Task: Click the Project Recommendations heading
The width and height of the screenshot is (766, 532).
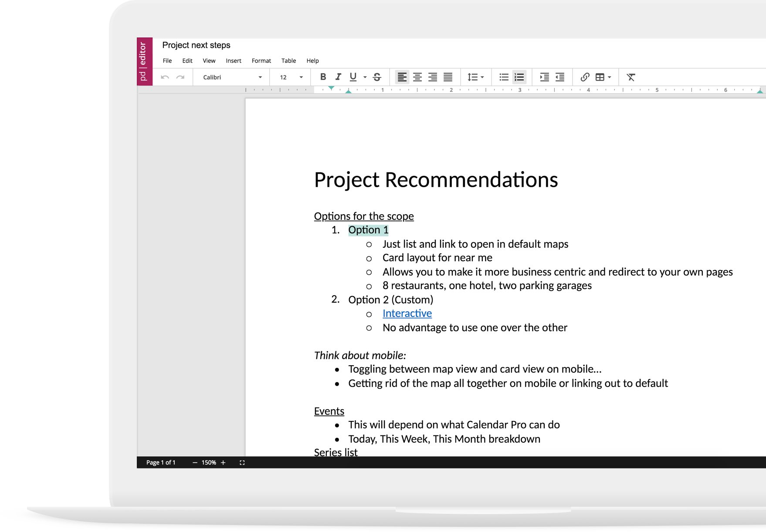Action: tap(436, 180)
